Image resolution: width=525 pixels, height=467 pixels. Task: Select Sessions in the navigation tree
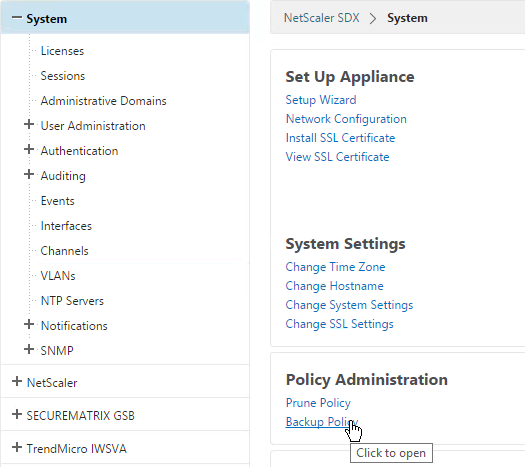coord(63,76)
